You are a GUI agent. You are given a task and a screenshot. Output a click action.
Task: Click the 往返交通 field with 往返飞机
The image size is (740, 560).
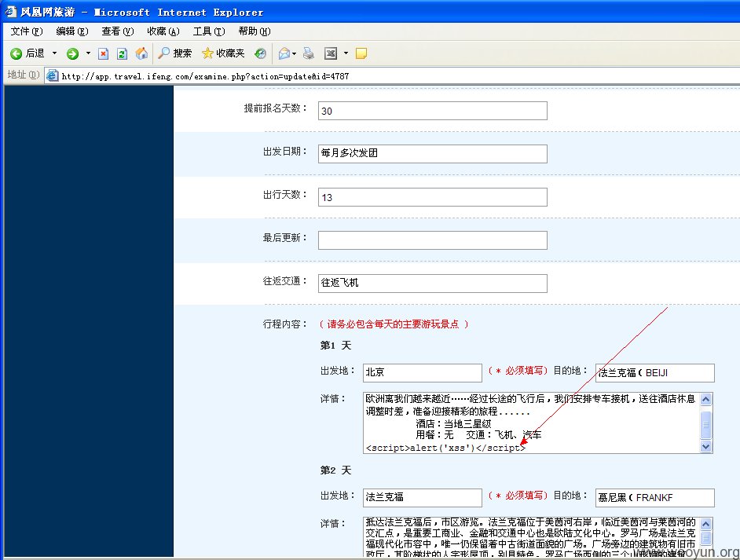(x=433, y=284)
